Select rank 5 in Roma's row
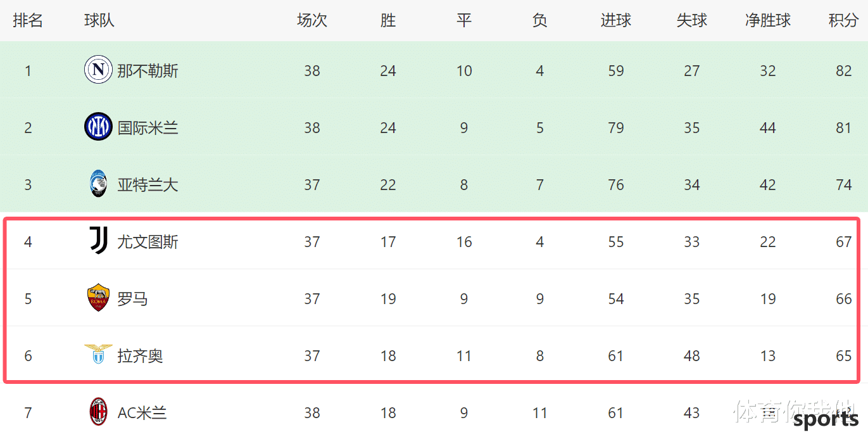Screen dimensions: 868x439 [28, 298]
